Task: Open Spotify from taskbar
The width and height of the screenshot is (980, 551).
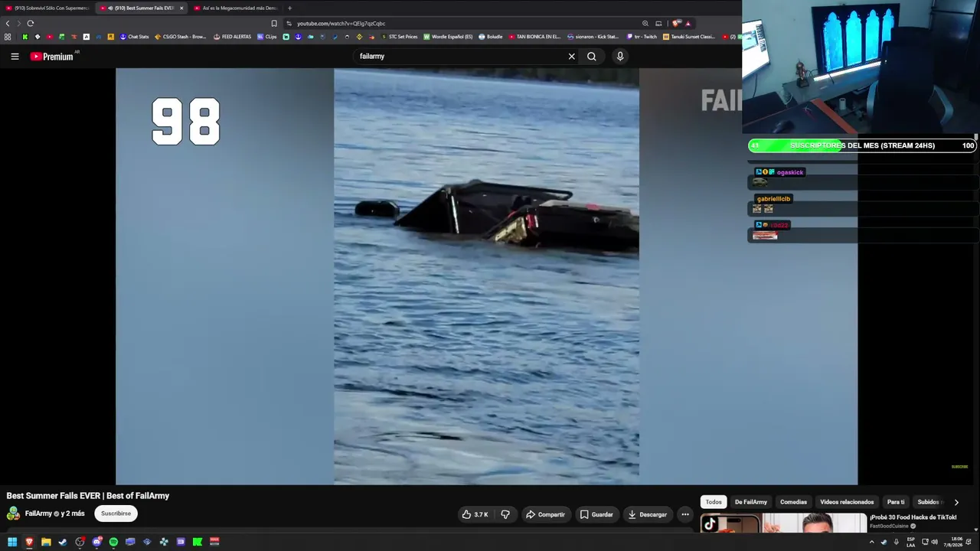Action: tap(113, 542)
